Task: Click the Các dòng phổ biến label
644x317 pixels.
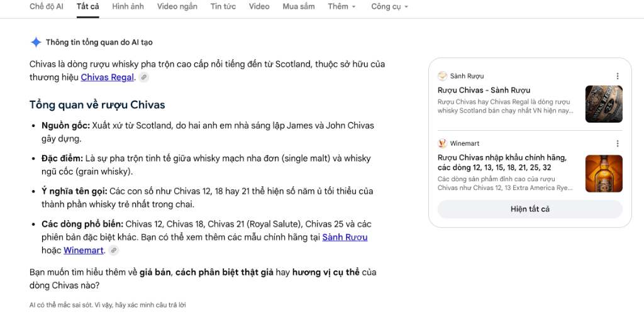Action: point(82,224)
